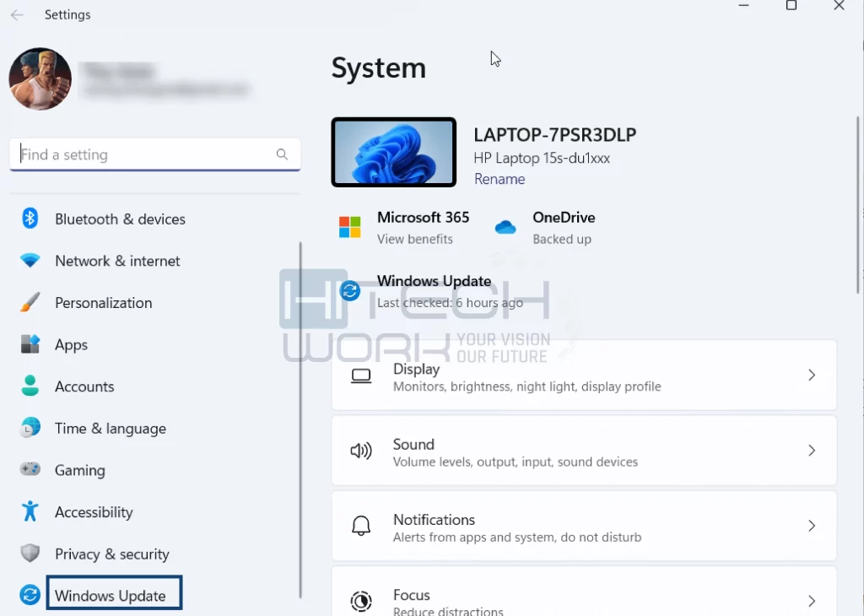Click the game controller icon for Gaming
This screenshot has width=864, height=616.
click(30, 469)
